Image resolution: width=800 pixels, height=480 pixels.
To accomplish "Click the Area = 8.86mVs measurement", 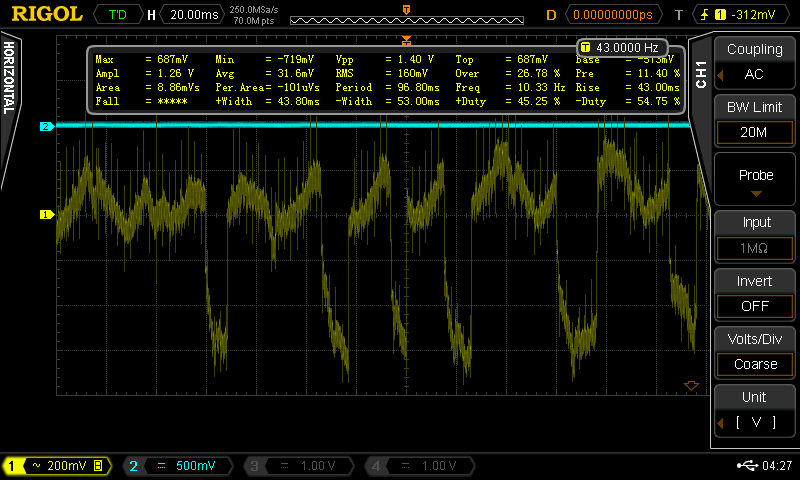I will 147,87.
